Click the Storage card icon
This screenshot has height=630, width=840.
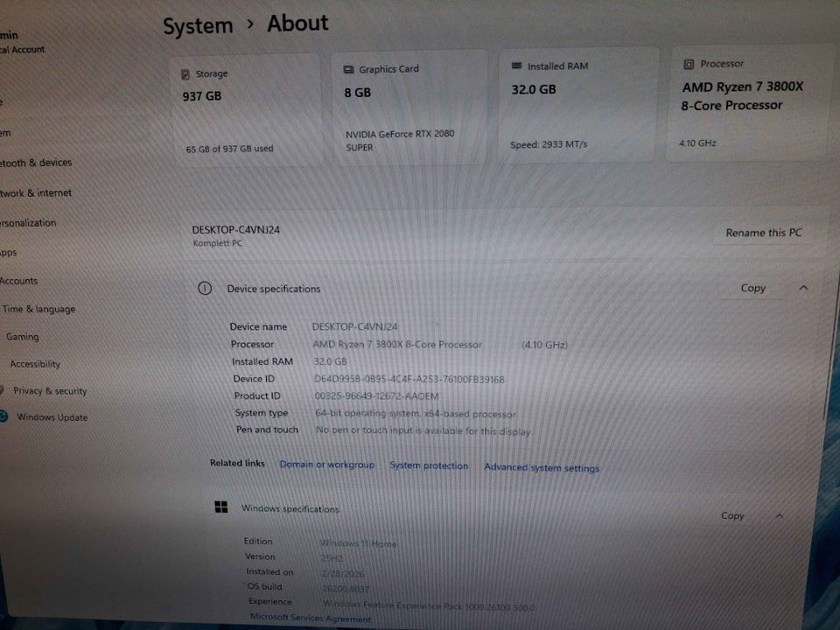(185, 74)
